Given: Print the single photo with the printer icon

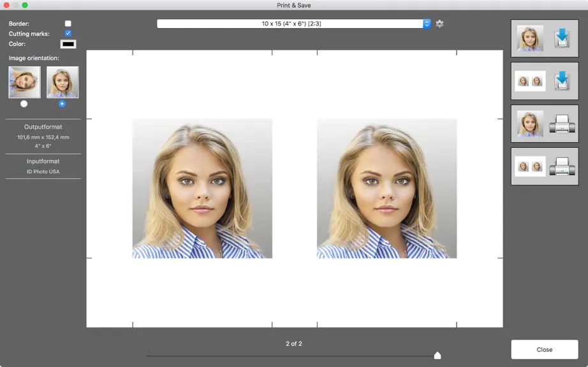Looking at the screenshot, I should click(562, 124).
